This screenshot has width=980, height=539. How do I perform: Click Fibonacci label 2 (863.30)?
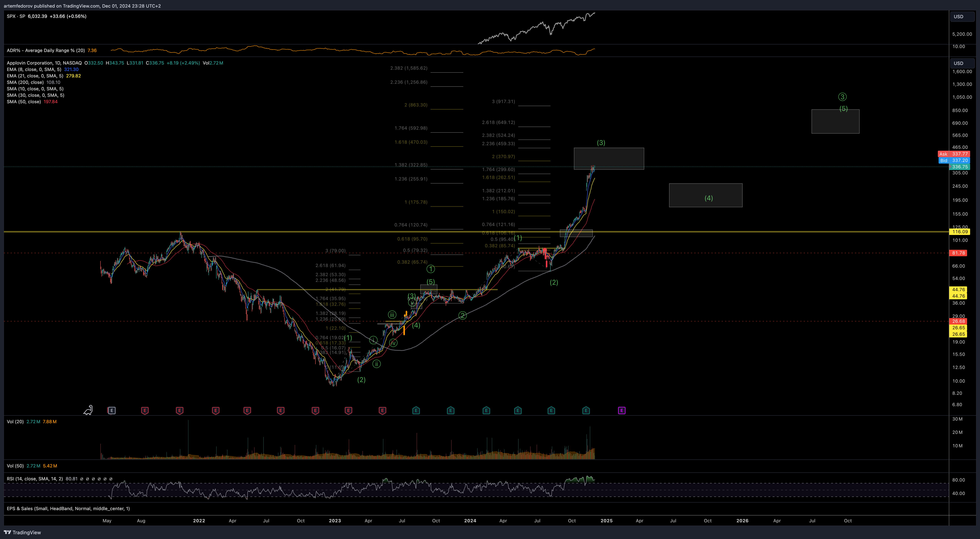point(416,105)
